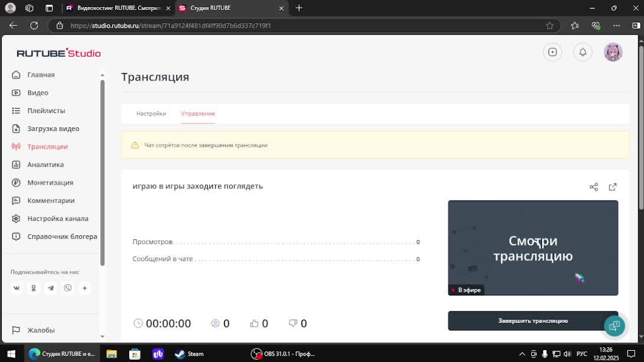Open the support chat floating button
This screenshot has height=362, width=644.
pyautogui.click(x=615, y=326)
